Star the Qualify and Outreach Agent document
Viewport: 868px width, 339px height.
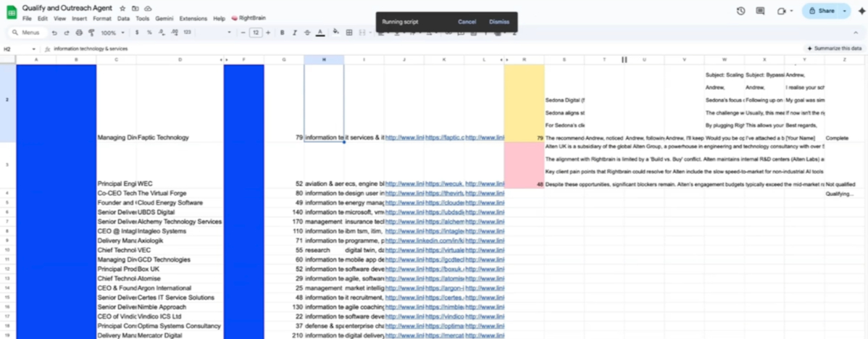[122, 8]
